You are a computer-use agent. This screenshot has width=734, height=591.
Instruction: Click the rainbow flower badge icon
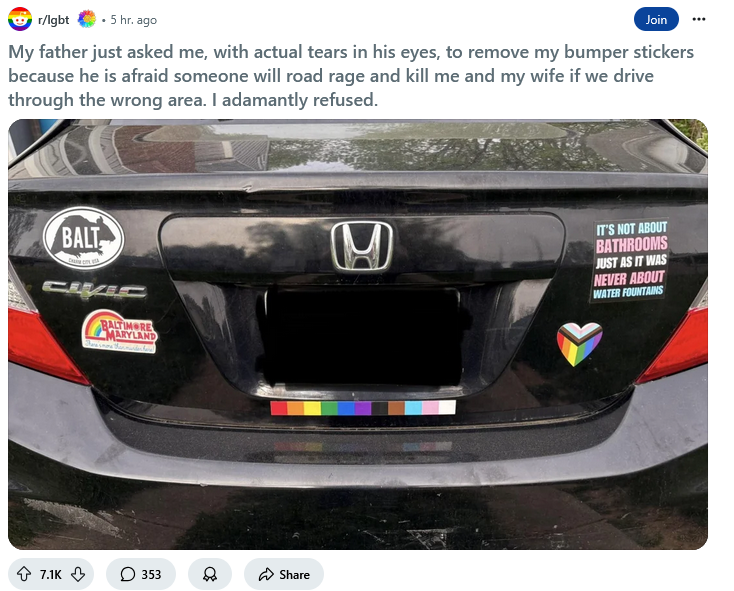[x=87, y=19]
